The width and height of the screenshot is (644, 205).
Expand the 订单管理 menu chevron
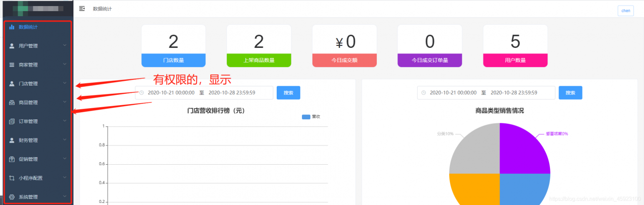(x=64, y=121)
